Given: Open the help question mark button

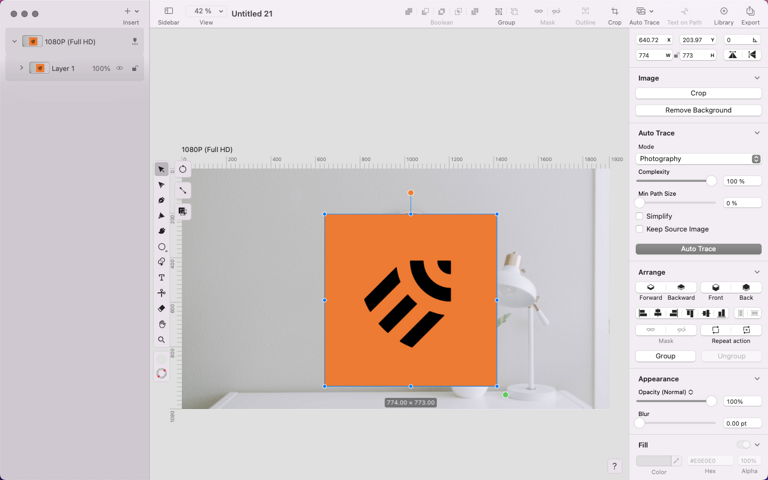Looking at the screenshot, I should (x=614, y=466).
